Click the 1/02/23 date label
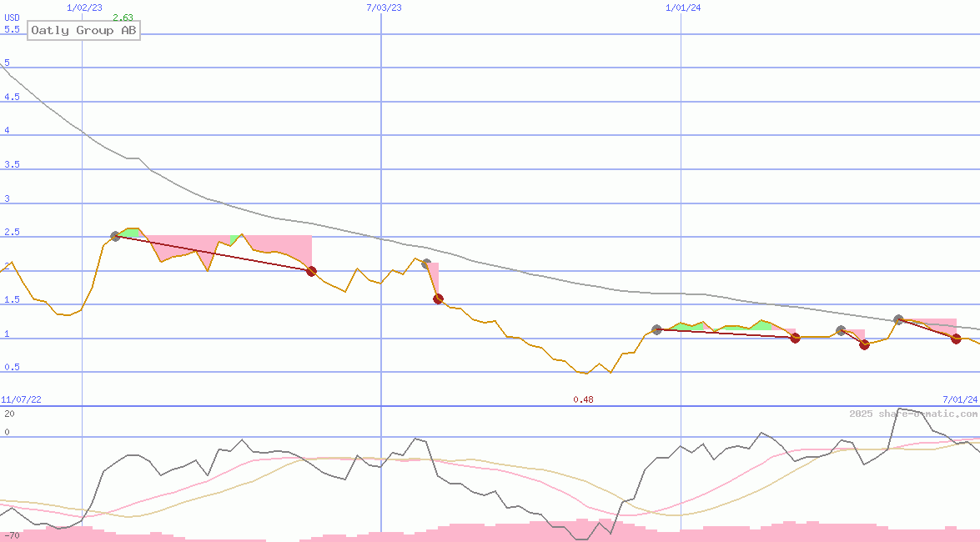The width and height of the screenshot is (980, 542). 84,8
